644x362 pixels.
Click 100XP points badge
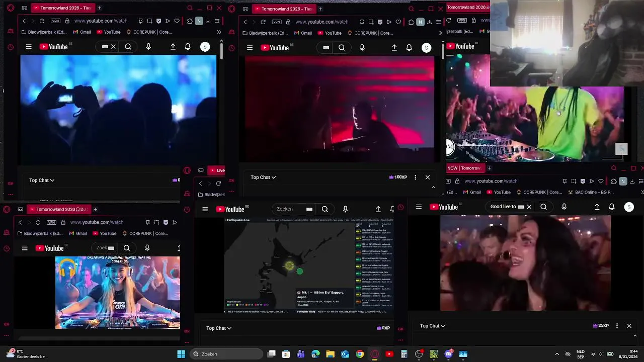[398, 177]
